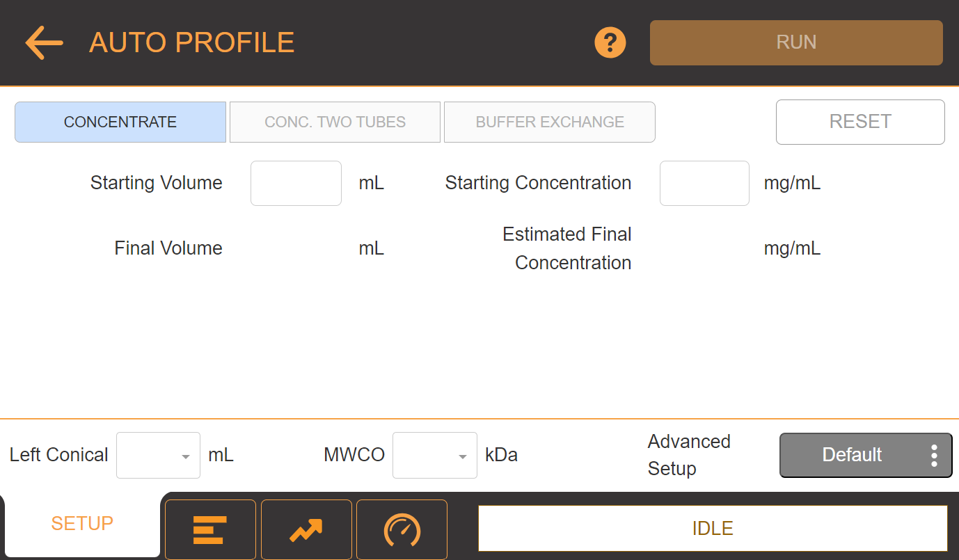Click the AUTO PROFILE header title
The image size is (959, 560).
pos(191,42)
